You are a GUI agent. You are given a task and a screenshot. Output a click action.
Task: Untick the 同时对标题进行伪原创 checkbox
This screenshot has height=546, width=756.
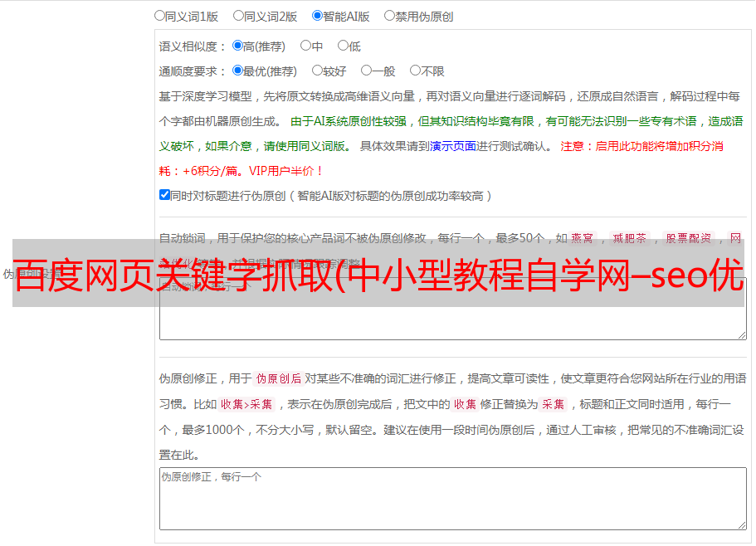164,195
